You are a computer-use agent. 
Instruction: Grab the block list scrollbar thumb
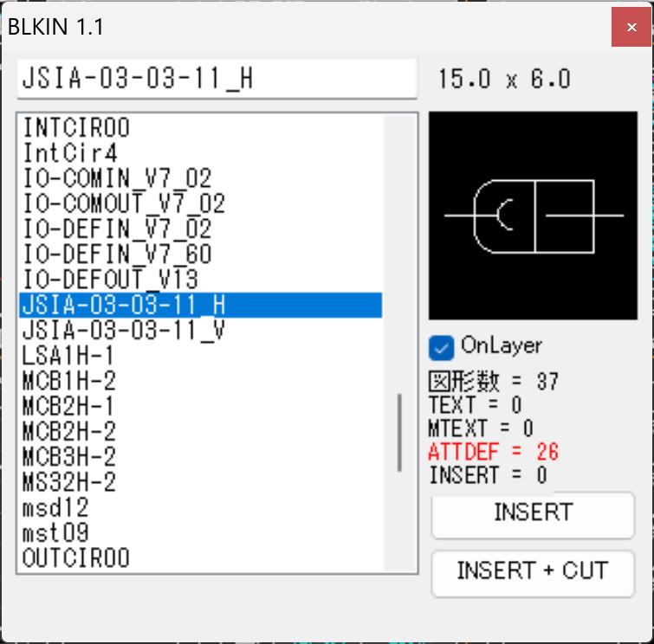click(x=399, y=433)
